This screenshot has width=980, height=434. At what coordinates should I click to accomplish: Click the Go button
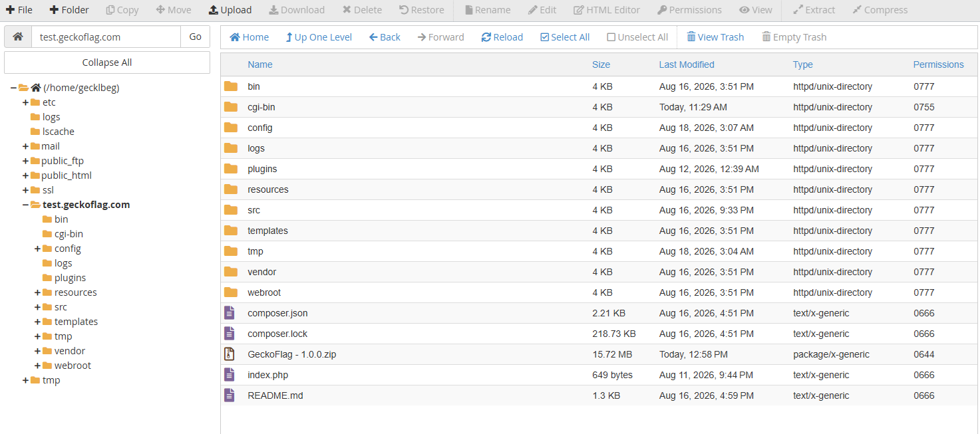click(x=195, y=37)
